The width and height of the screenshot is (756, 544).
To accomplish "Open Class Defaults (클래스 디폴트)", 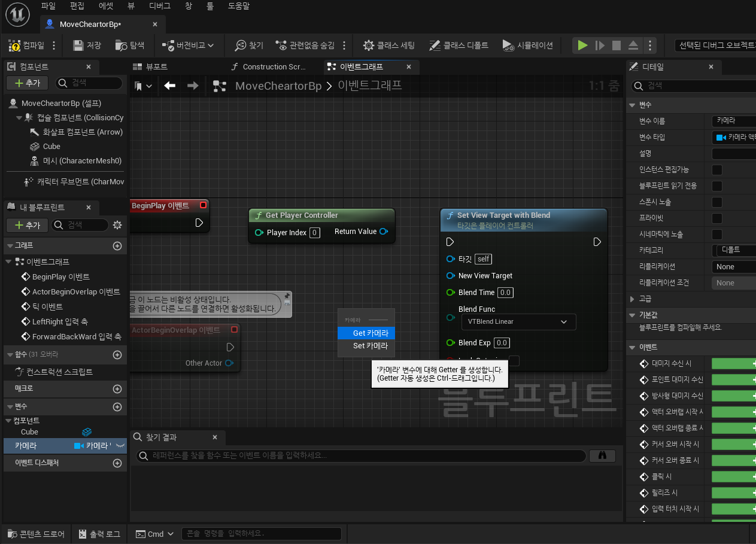I will (x=459, y=45).
